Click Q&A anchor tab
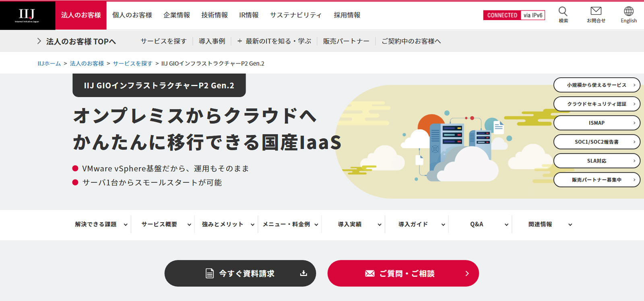The height and width of the screenshot is (301, 644). coord(477,224)
